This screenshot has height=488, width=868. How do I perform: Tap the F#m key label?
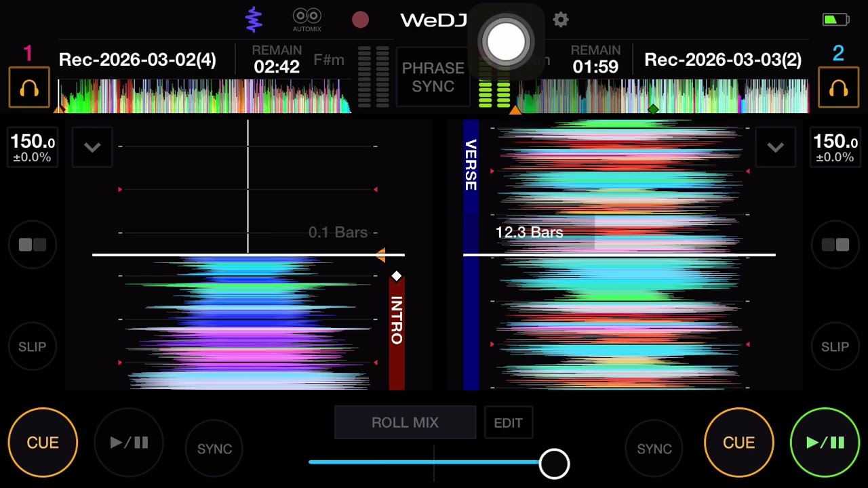point(329,60)
